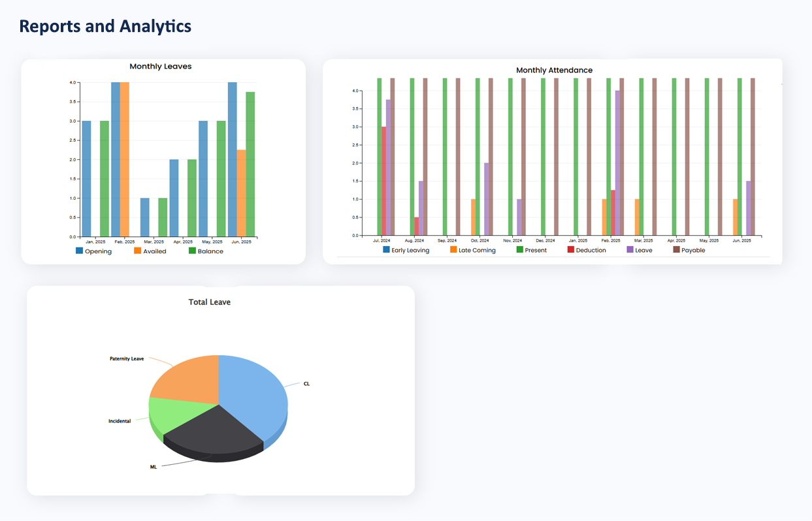This screenshot has height=521, width=812.
Task: Click the Reports and Analytics heading
Action: [x=105, y=26]
